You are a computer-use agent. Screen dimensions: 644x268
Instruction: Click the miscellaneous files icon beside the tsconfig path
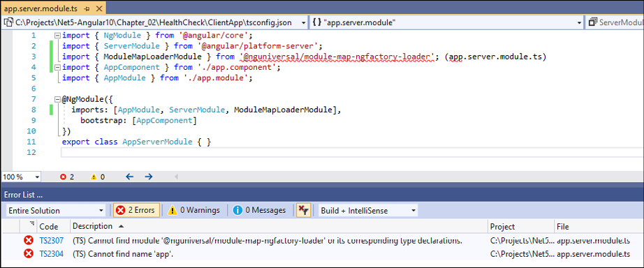[x=8, y=22]
